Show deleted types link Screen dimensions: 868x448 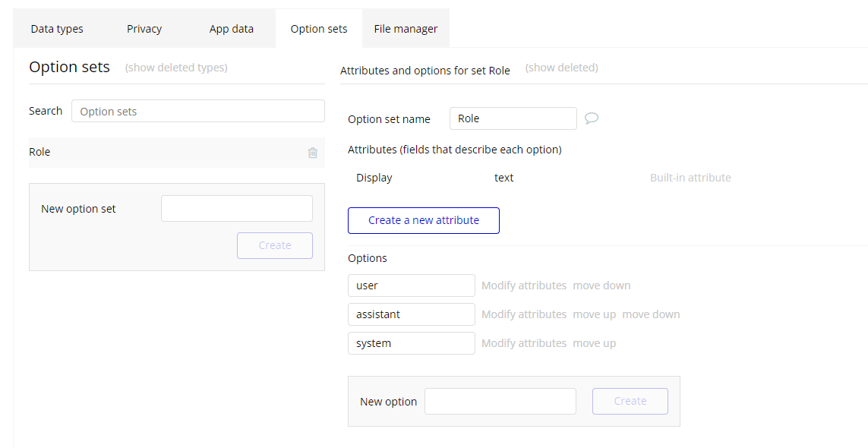click(x=176, y=68)
